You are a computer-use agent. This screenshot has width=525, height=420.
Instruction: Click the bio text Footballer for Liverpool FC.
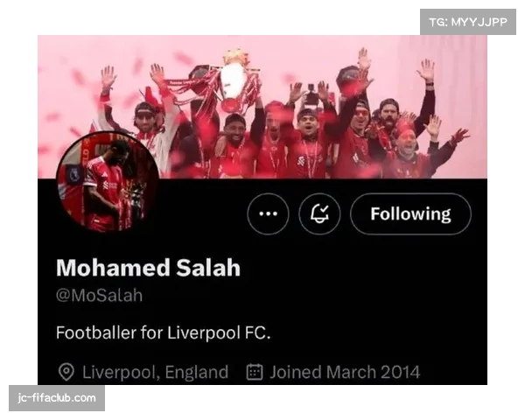click(163, 332)
